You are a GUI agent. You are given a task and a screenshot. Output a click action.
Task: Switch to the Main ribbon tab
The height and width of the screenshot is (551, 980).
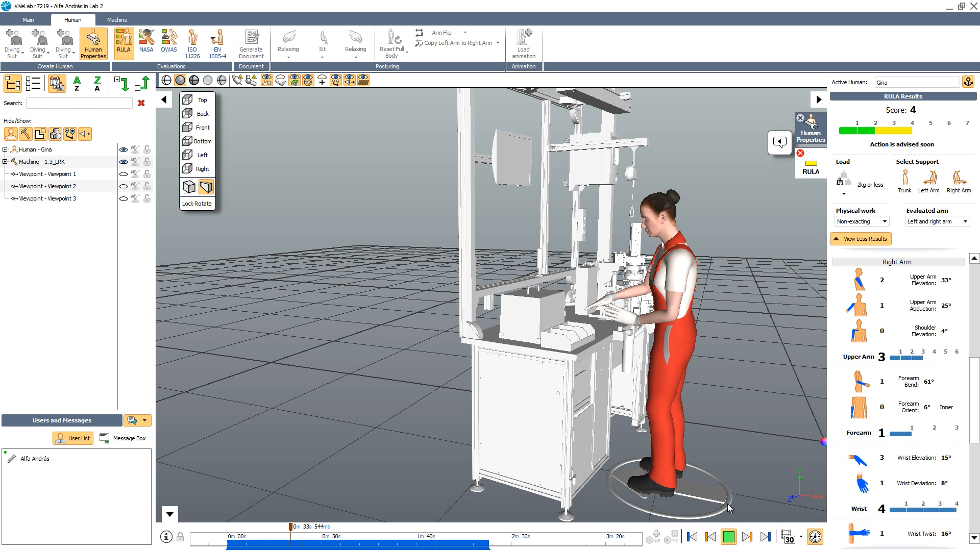28,20
